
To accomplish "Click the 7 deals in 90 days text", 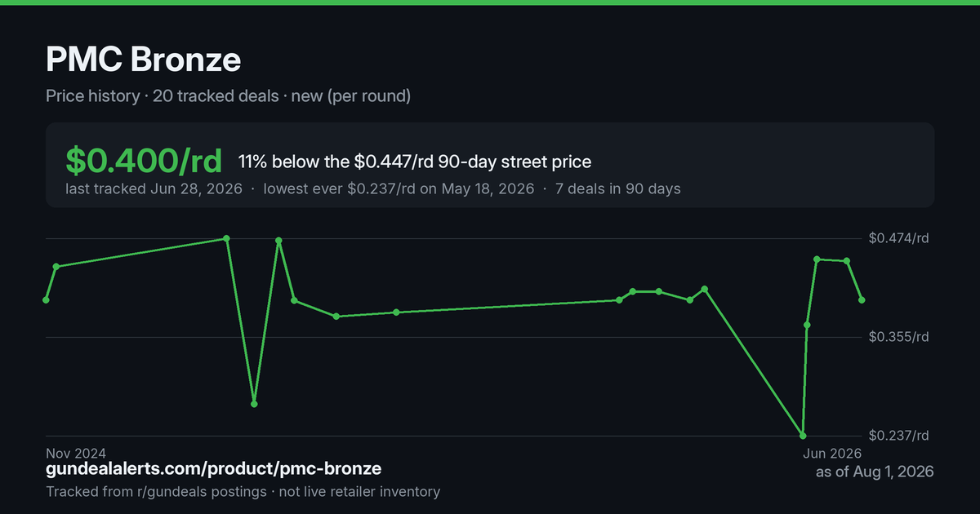I will click(617, 189).
